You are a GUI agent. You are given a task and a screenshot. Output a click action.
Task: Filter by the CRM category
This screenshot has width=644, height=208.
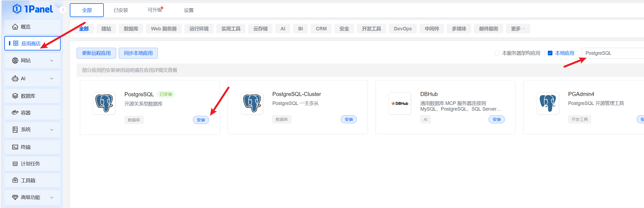[321, 29]
